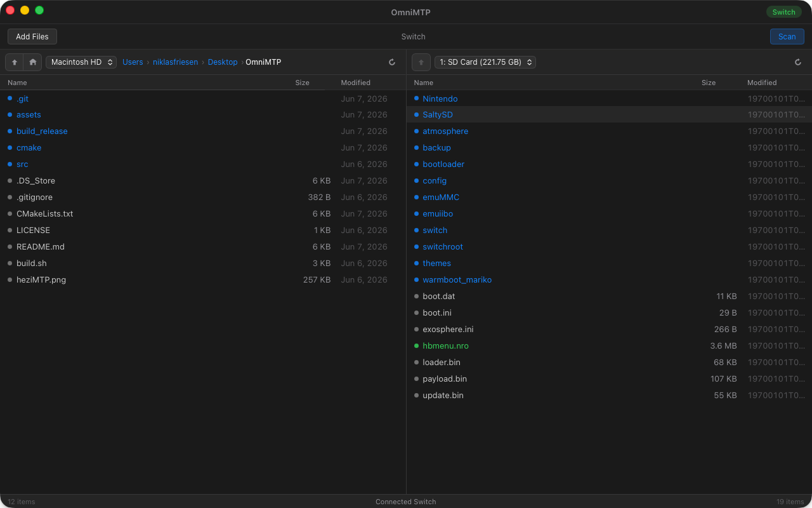Select the backup folder
812x508 pixels.
(x=609, y=148)
